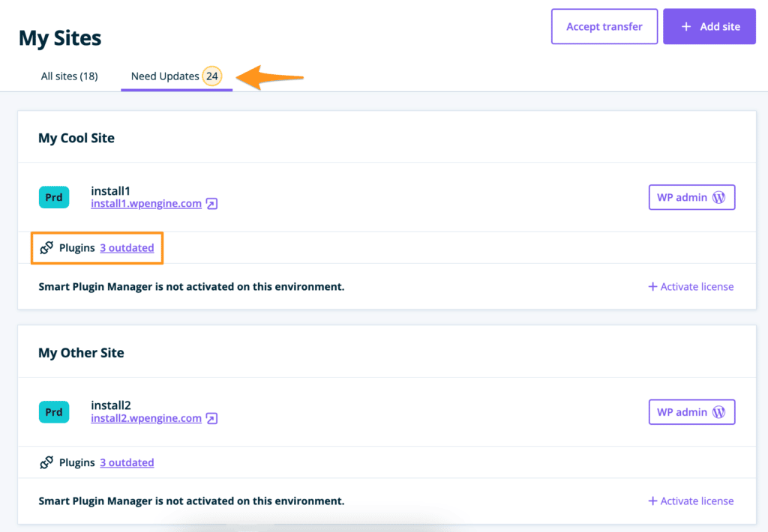
Task: View 3 outdated plugins for install2
Action: (127, 463)
